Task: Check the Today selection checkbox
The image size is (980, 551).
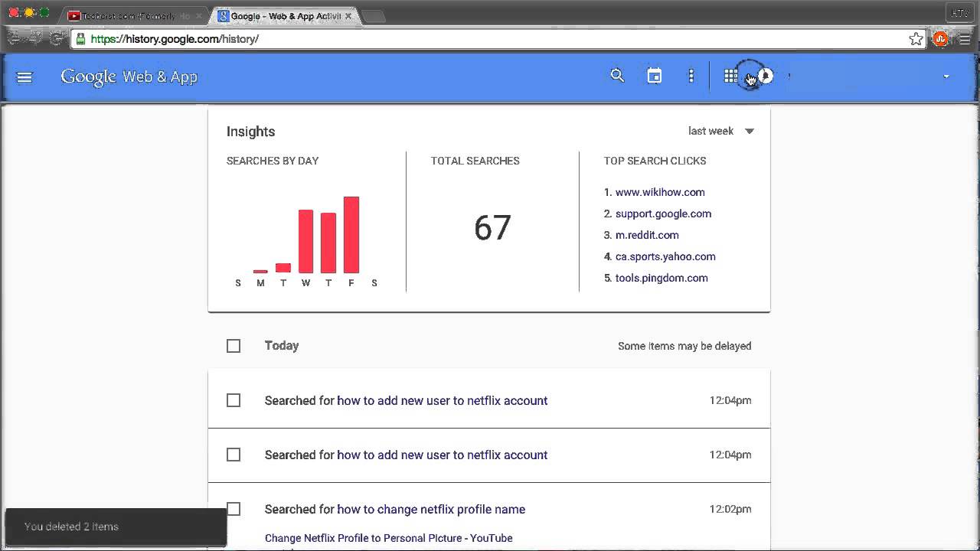Action: click(x=234, y=346)
